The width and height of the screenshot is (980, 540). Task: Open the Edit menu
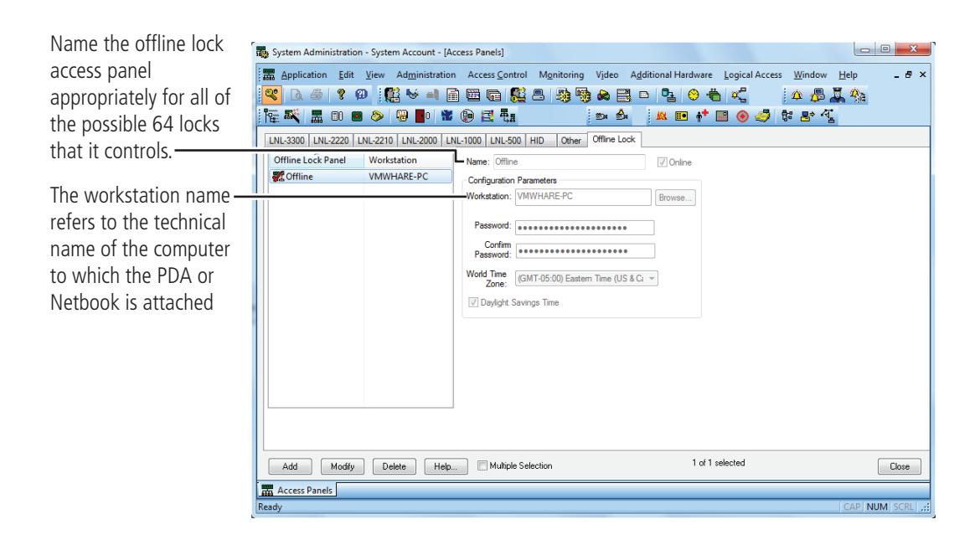pyautogui.click(x=346, y=75)
